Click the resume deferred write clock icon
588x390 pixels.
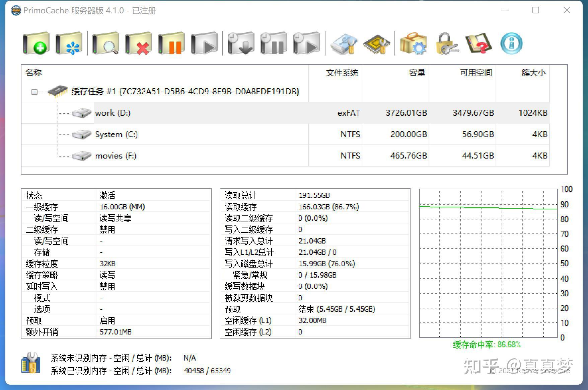[306, 43]
